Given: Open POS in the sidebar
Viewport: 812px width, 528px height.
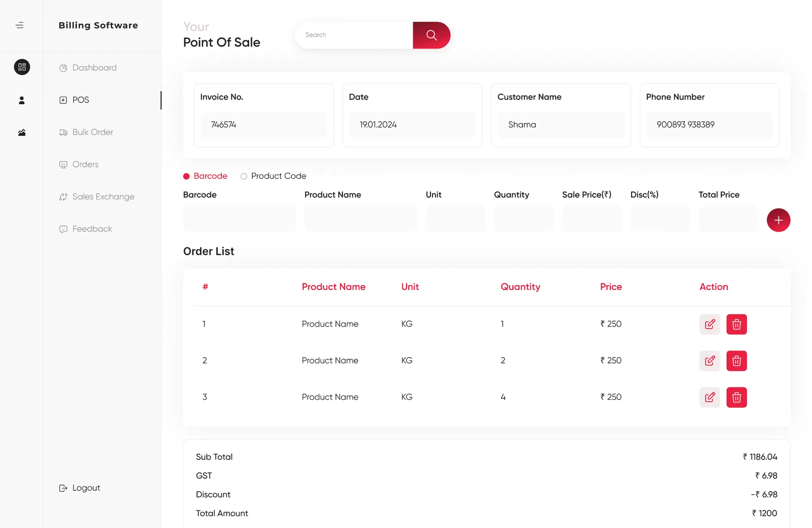Looking at the screenshot, I should tap(74, 100).
